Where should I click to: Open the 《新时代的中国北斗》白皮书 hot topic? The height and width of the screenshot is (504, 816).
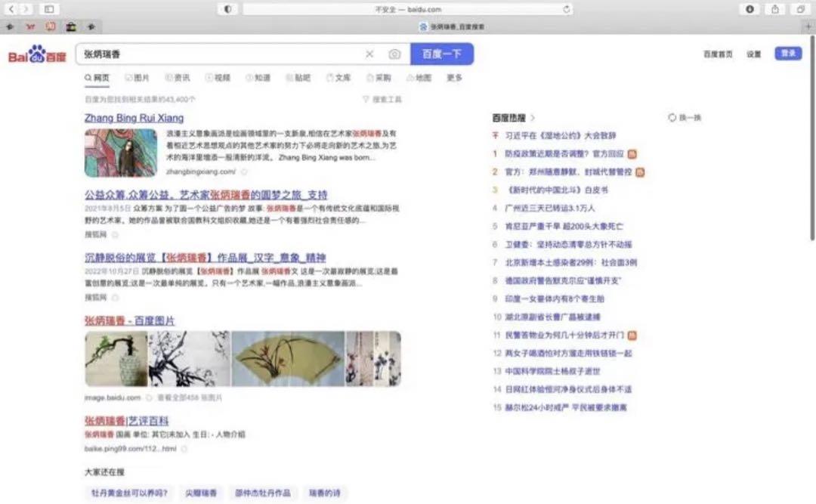[556, 190]
